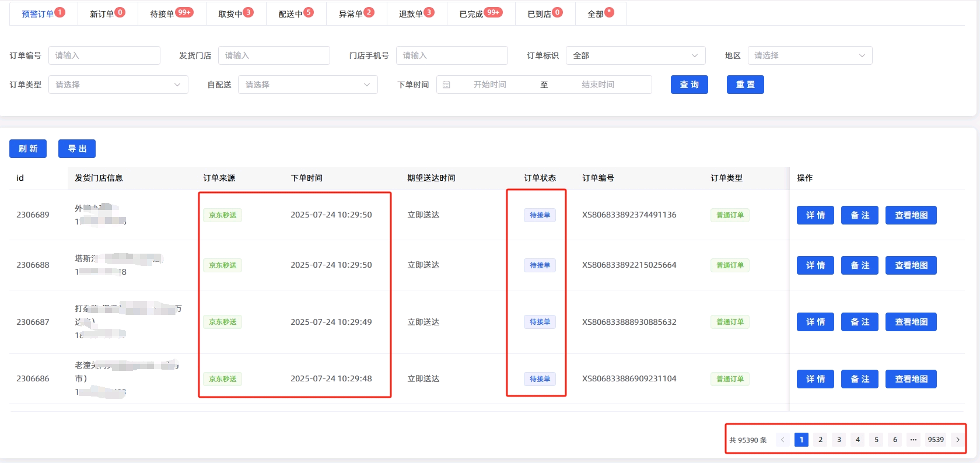Image resolution: width=980 pixels, height=463 pixels.
Task: Click order number XS806833892215025664
Action: [629, 265]
